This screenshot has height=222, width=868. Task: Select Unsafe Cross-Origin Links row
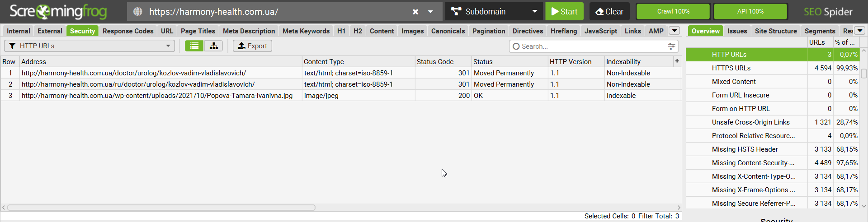772,122
